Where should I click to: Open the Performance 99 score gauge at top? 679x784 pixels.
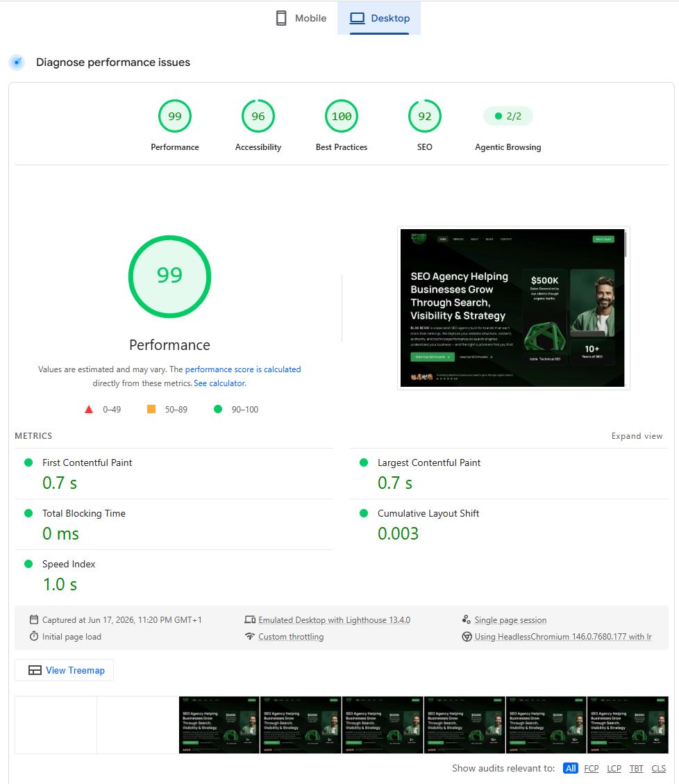175,116
